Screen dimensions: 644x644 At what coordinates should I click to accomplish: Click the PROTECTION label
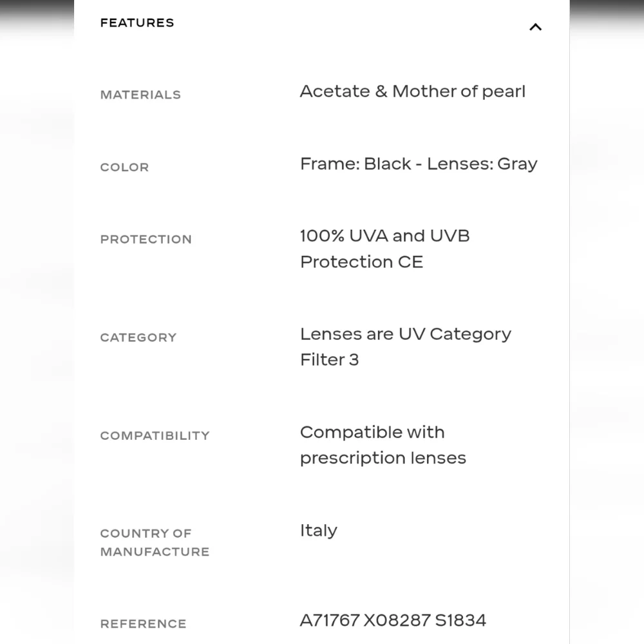146,240
